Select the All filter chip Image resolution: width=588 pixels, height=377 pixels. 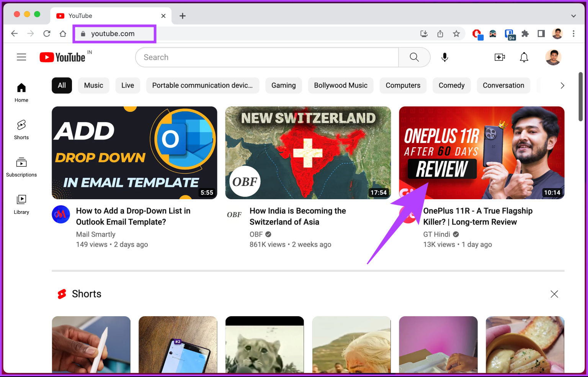click(x=61, y=85)
